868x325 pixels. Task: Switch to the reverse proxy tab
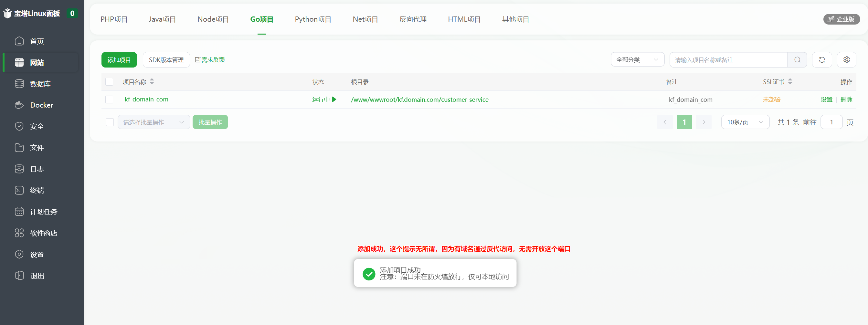pyautogui.click(x=413, y=19)
